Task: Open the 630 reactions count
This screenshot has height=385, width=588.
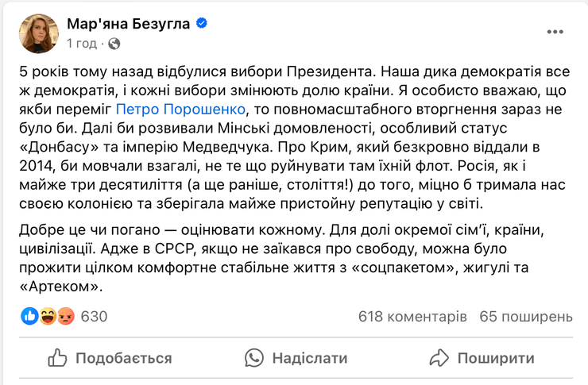Action: pyautogui.click(x=94, y=317)
